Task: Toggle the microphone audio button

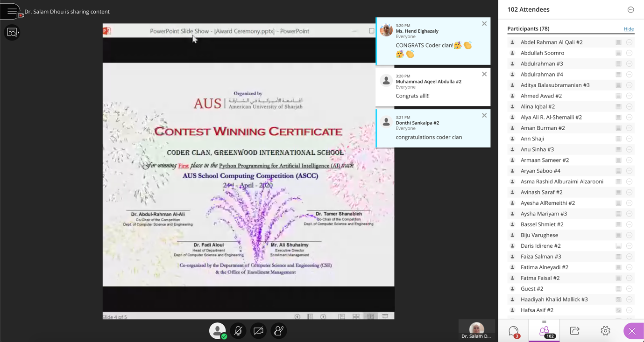Action: (238, 331)
